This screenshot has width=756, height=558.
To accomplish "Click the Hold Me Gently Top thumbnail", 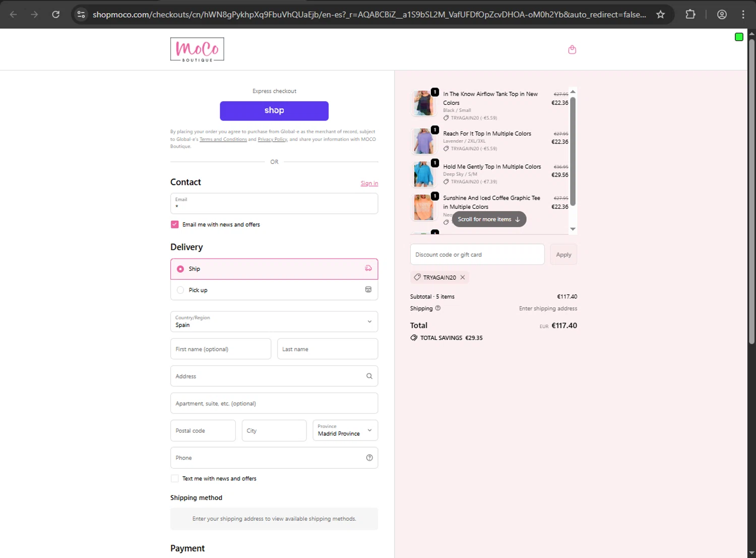I will [423, 174].
